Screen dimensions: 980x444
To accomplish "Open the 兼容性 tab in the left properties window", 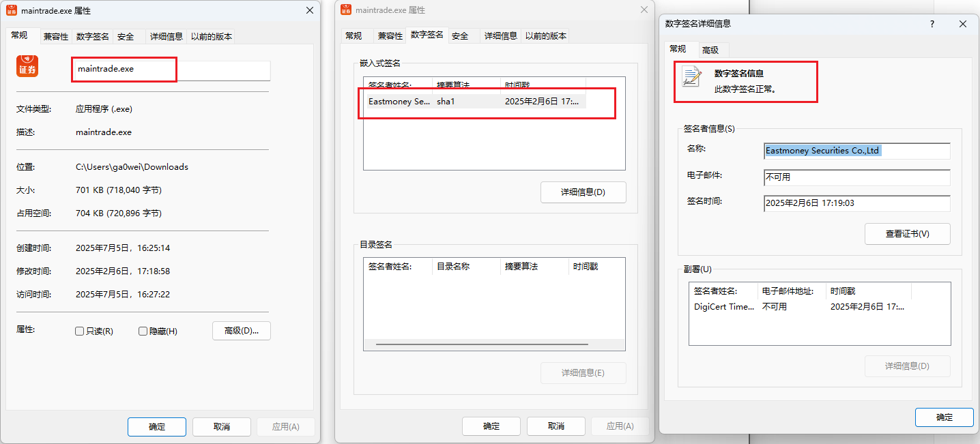I will 56,37.
